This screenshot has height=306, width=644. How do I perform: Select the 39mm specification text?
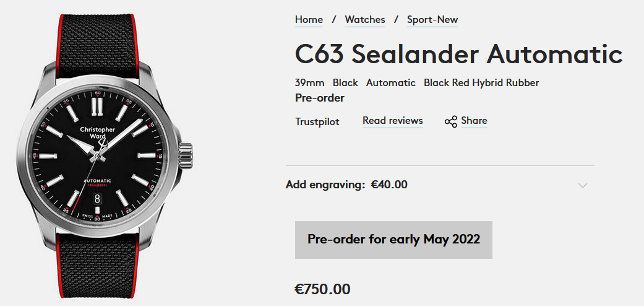pyautogui.click(x=310, y=82)
